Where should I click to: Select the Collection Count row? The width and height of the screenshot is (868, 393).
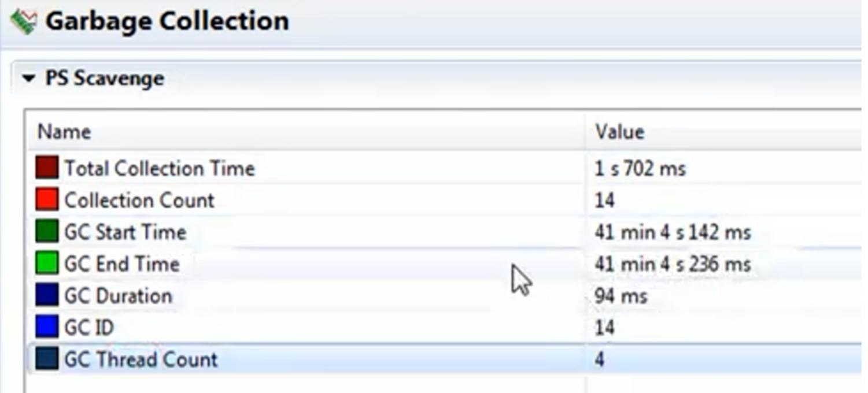(x=139, y=201)
